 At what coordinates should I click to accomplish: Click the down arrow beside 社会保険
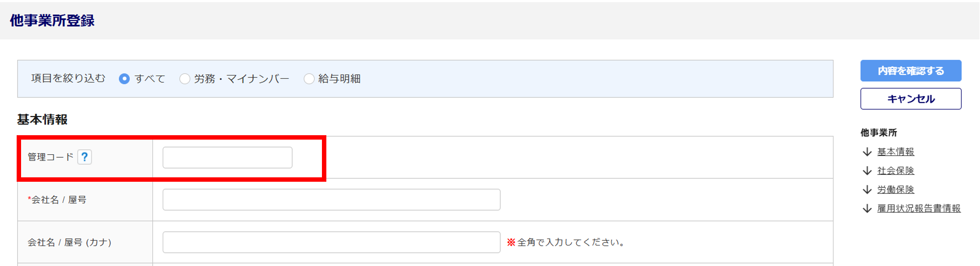point(867,170)
